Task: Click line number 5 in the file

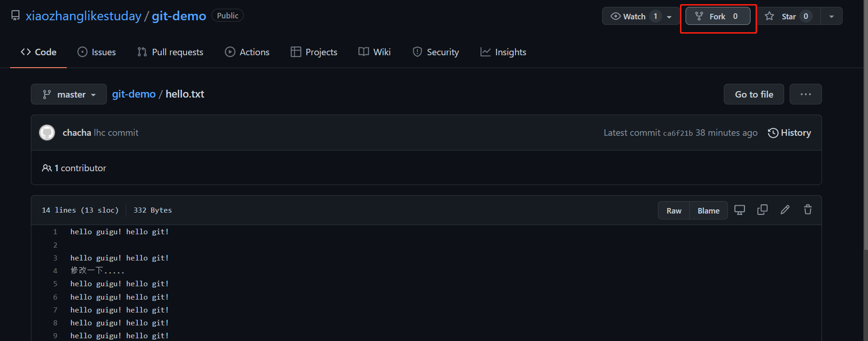Action: tap(55, 284)
